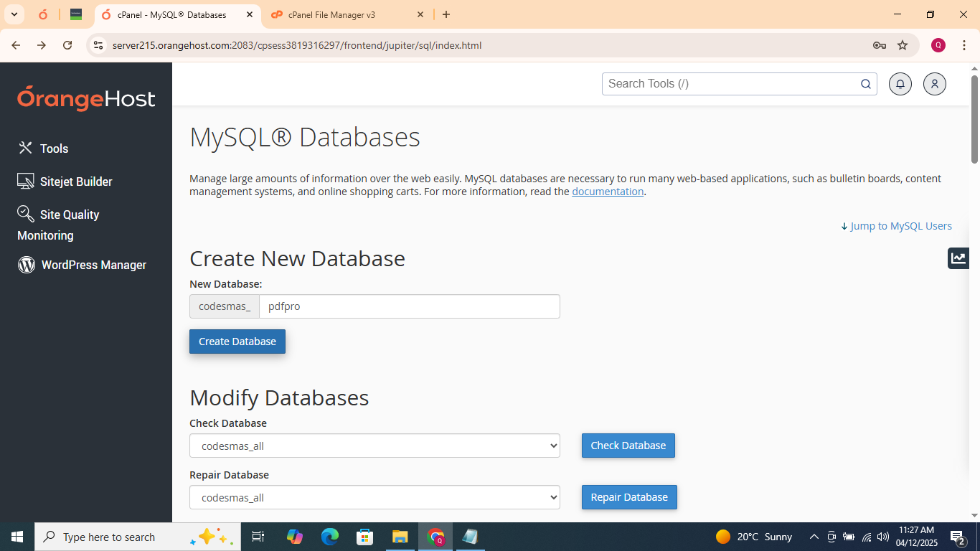Expand hidden icons in the system tray
This screenshot has height=551, width=980.
point(814,537)
